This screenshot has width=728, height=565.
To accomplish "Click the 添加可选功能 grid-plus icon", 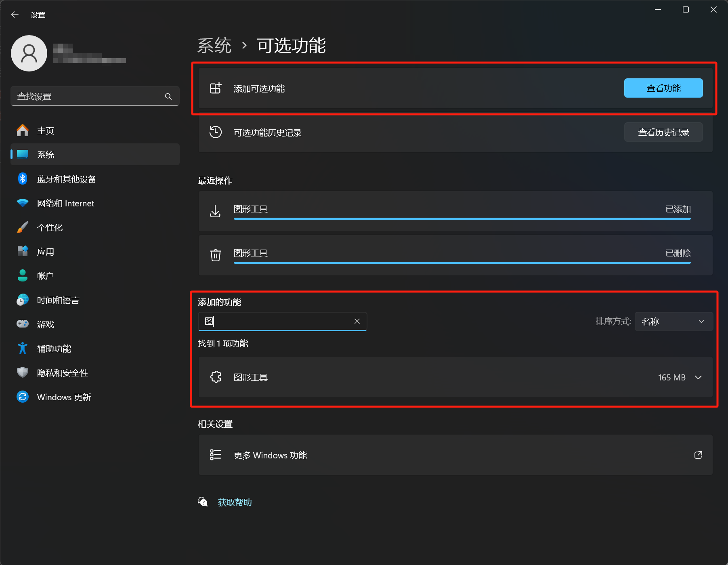I will [x=216, y=88].
